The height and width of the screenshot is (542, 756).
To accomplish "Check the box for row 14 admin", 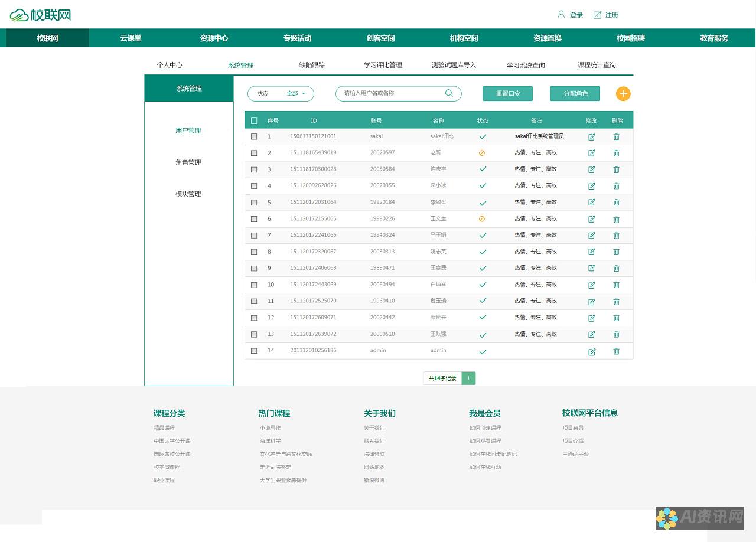I will click(x=254, y=351).
